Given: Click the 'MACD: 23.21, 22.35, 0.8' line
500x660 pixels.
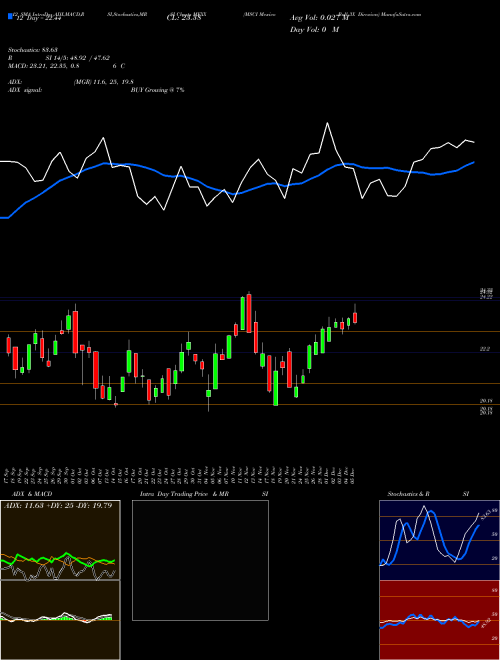Looking at the screenshot, I should pos(43,66).
